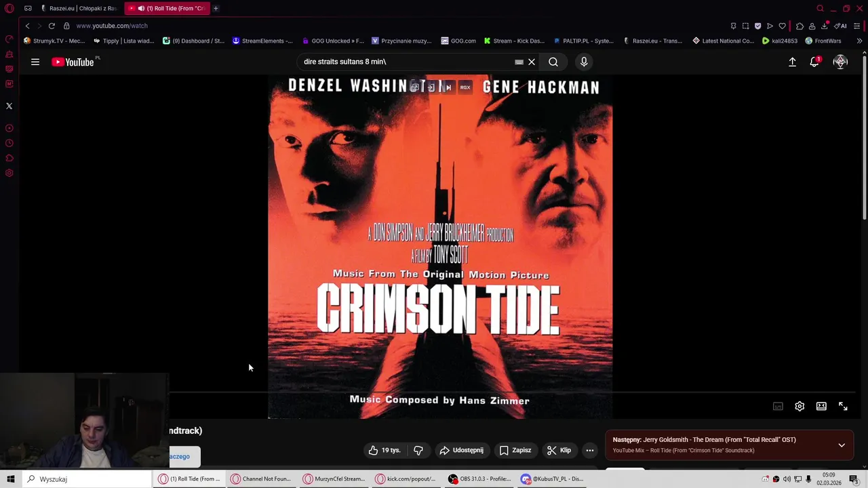Open the YouTube guide hamburger menu
The image size is (868, 488).
pos(35,62)
